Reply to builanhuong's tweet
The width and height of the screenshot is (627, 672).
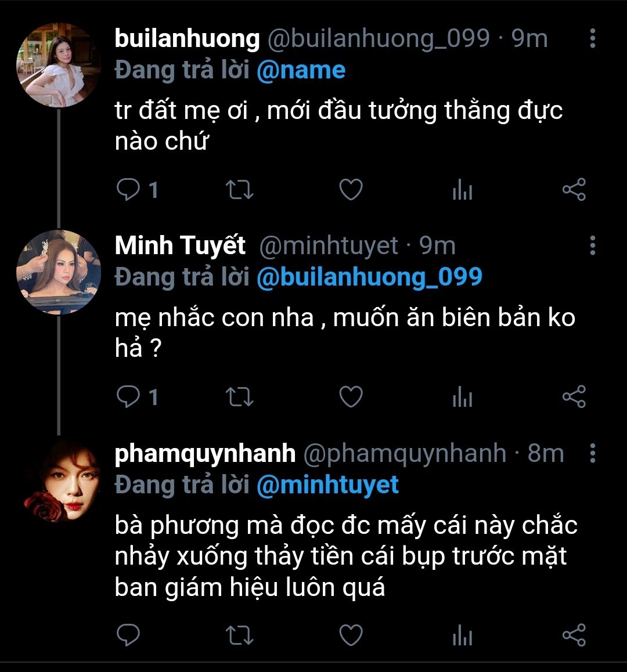pos(128,190)
